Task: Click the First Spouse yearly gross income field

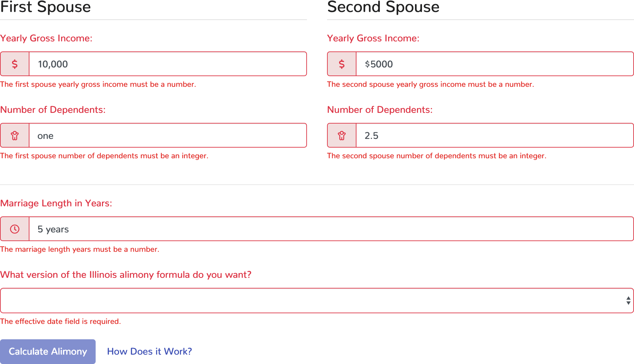Action: pyautogui.click(x=167, y=64)
